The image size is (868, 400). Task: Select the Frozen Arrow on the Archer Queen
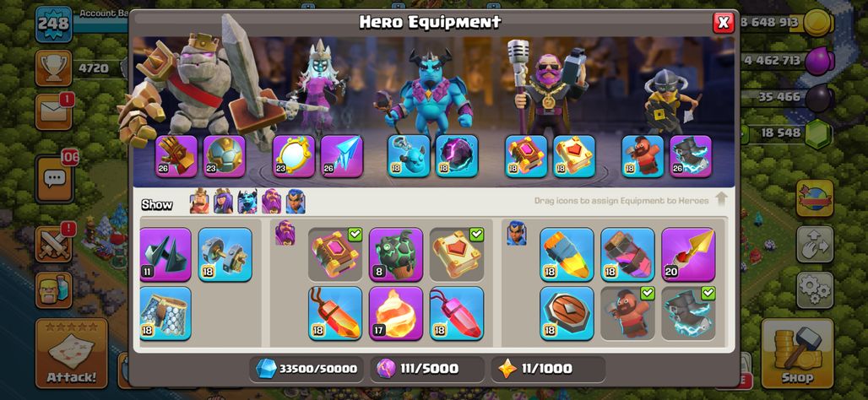pyautogui.click(x=342, y=156)
